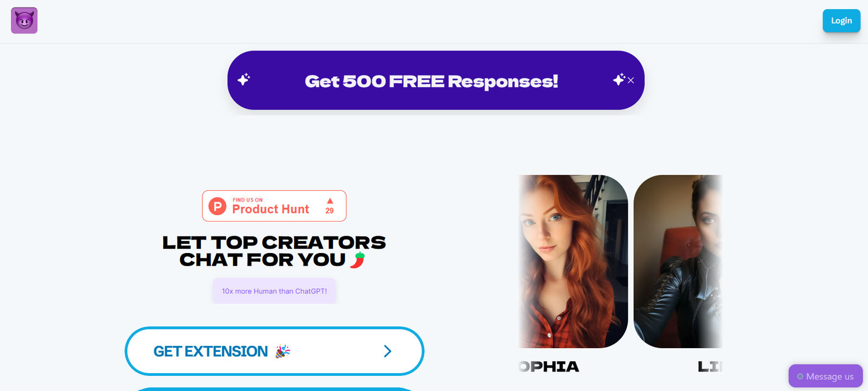Click the Login button
Screen dimensions: 868x391
click(841, 21)
